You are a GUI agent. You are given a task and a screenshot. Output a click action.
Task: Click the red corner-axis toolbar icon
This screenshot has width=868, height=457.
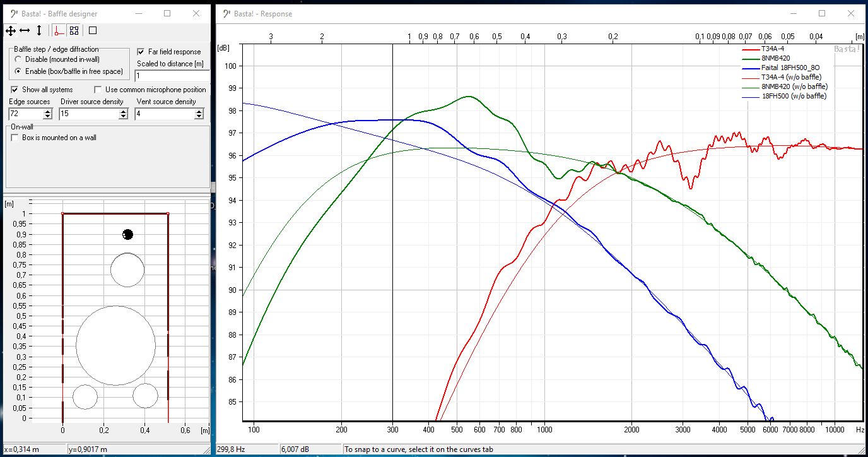59,30
